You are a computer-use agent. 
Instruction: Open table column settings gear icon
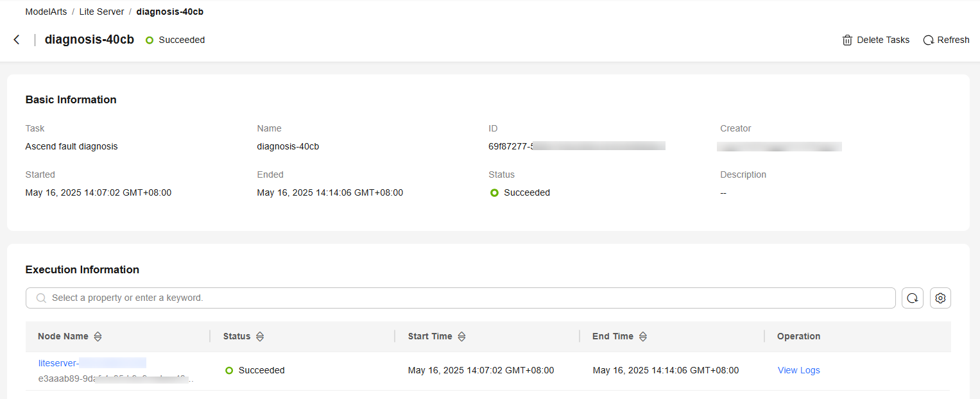[x=940, y=298]
